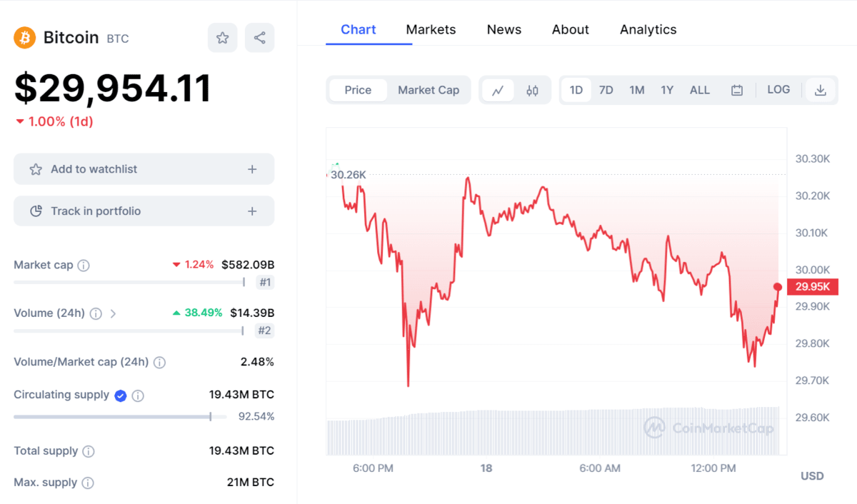Select the ALL time range
The height and width of the screenshot is (504, 857).
(x=700, y=90)
